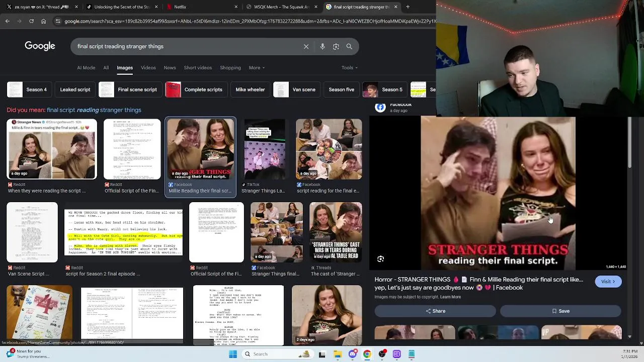Save the selected image
This screenshot has height=362, width=644.
pos(560,311)
